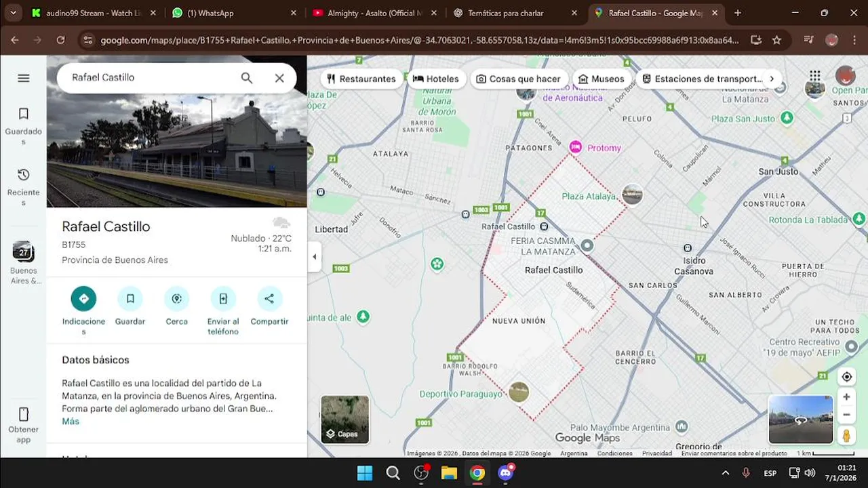Open the Privacidad link at the map footer
The width and height of the screenshot is (868, 488).
[x=657, y=453]
